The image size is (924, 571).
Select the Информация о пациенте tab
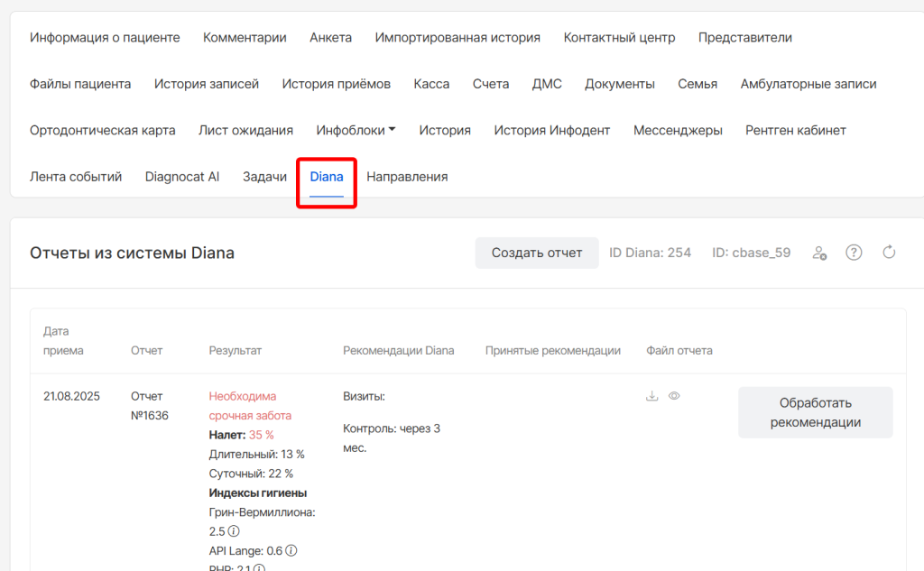coord(105,38)
